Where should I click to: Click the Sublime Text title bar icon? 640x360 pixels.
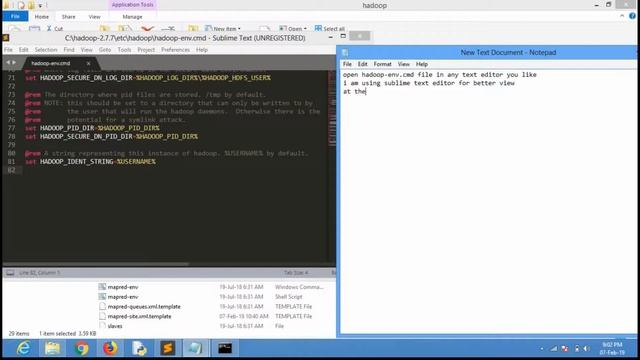click(6, 38)
